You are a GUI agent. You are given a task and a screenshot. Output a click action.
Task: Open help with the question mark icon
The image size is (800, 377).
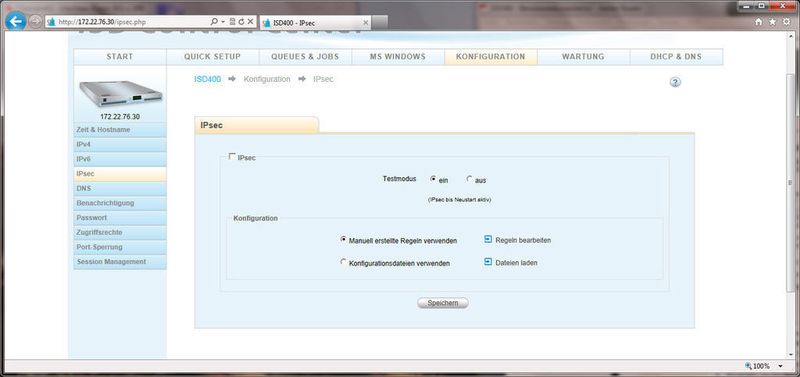coord(675,82)
